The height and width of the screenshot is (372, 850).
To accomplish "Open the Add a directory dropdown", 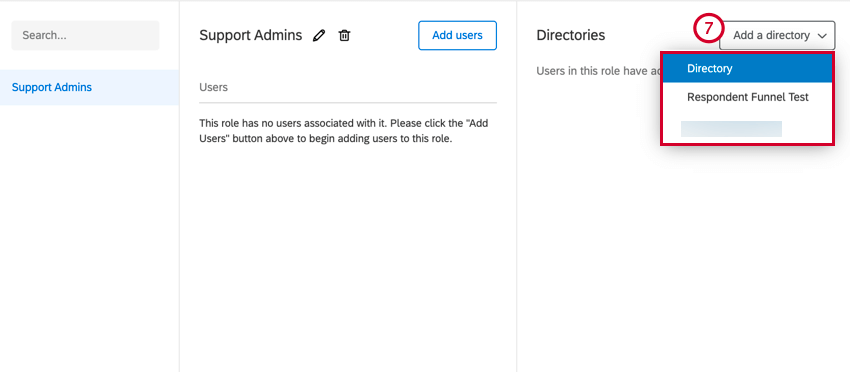I will pos(777,35).
